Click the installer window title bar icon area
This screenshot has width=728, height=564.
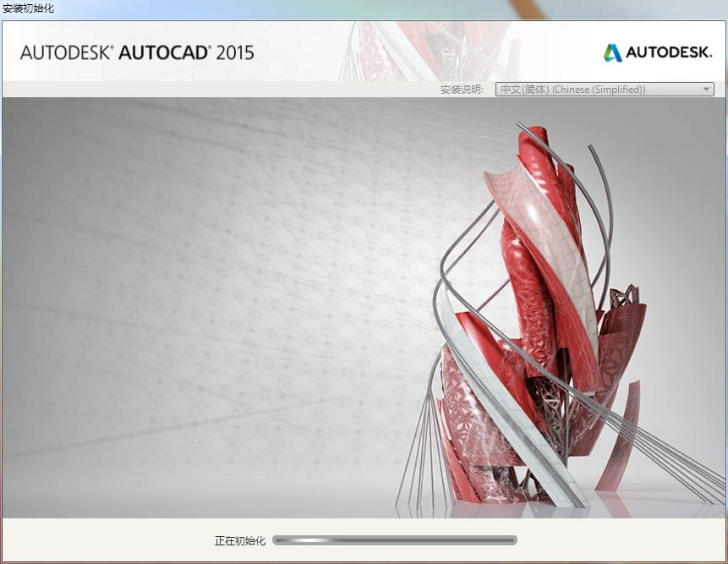(7, 8)
